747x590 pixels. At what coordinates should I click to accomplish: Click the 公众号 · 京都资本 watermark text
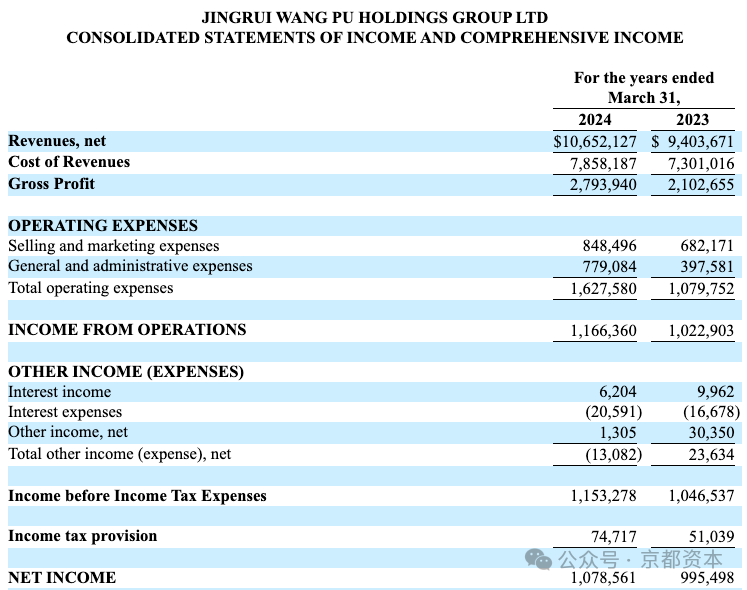pos(640,559)
